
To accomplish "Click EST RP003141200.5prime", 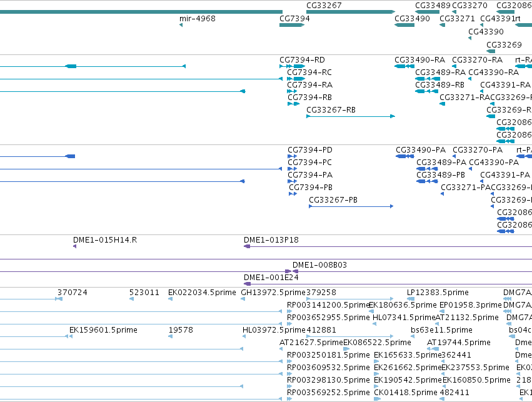I will coord(328,305).
